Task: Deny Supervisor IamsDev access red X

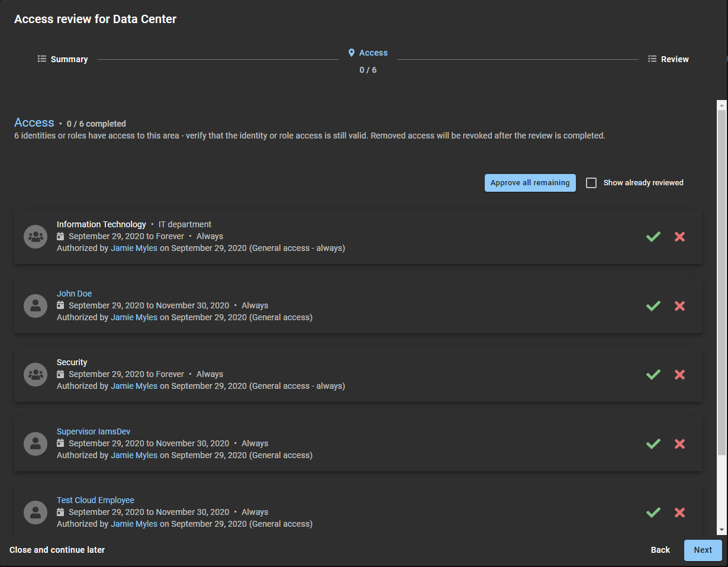Action: point(679,444)
